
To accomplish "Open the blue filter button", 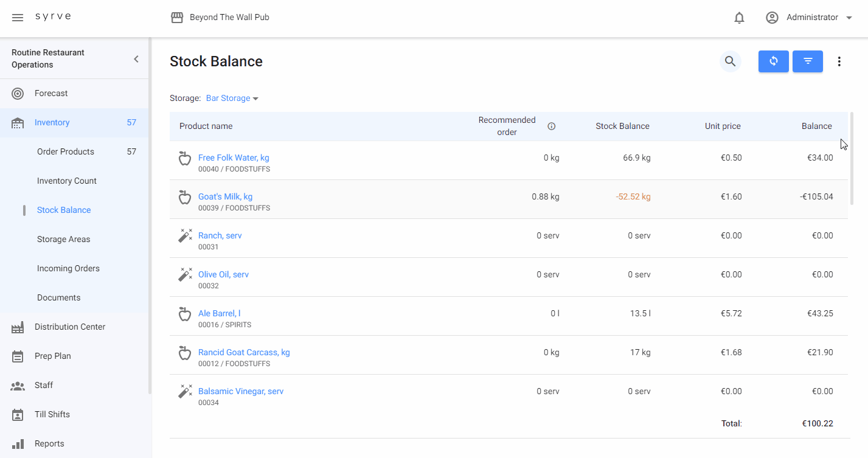I will point(807,61).
